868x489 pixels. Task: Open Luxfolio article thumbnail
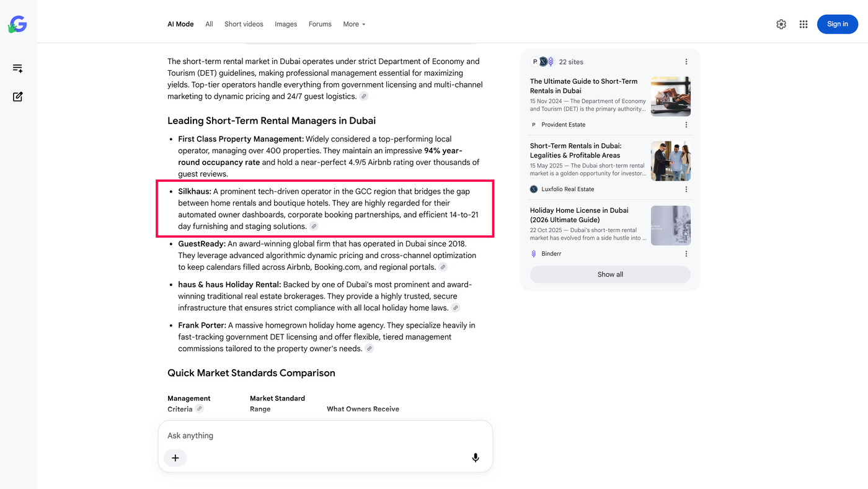(671, 161)
